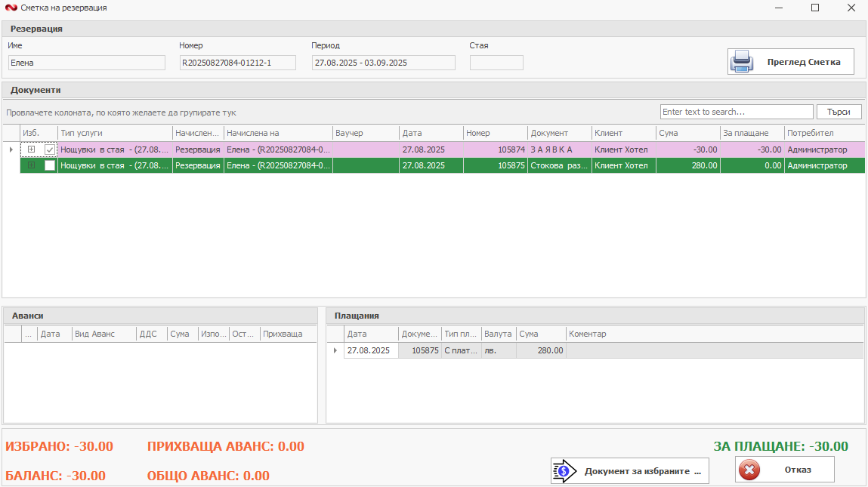Click the app logo in the title bar
Viewport: 868px width, 487px height.
click(x=10, y=8)
